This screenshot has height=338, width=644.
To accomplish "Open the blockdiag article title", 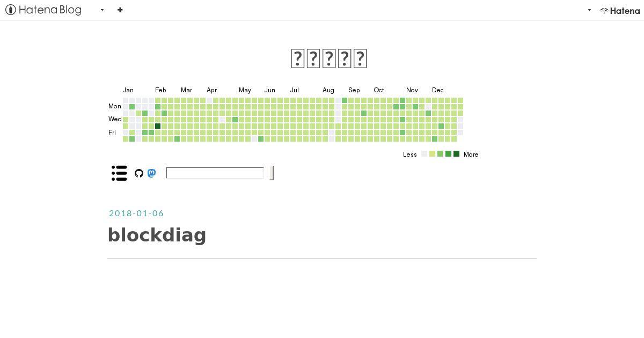I will [x=157, y=235].
